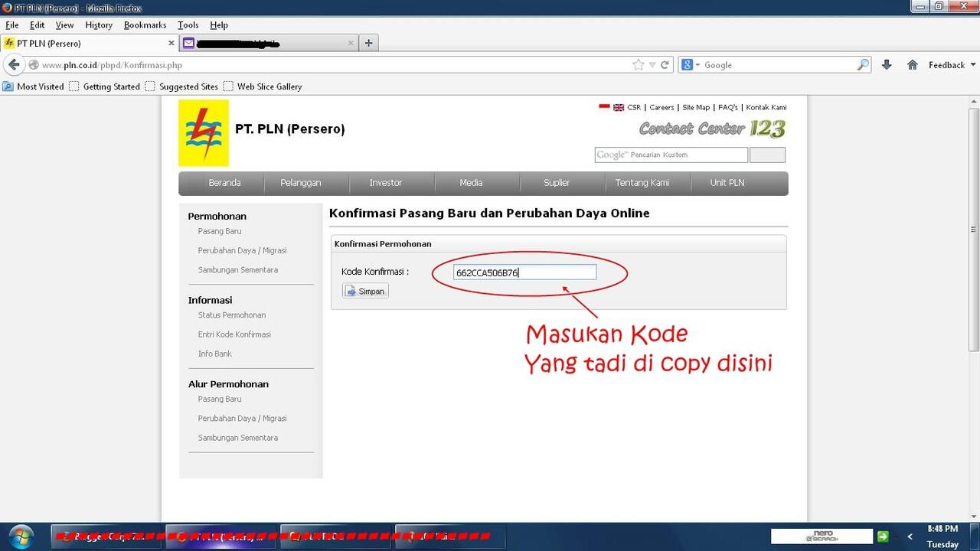Switch language with the UK flag
This screenshot has width=980, height=551.
(618, 107)
